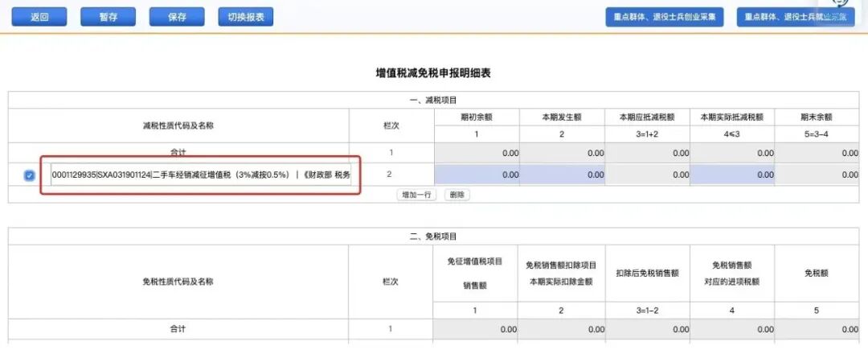868x350 pixels.
Task: Open 重点群体、退役士兵创业采集
Action: [x=665, y=17]
